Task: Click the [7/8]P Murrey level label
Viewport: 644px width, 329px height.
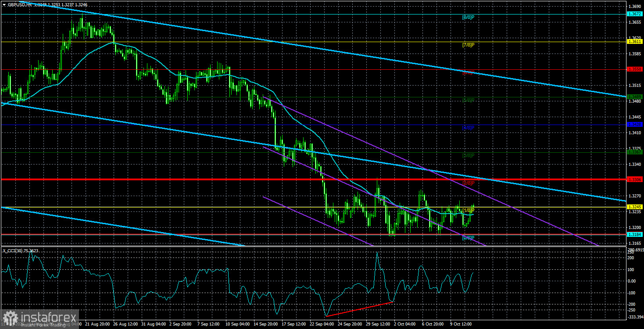Action: [469, 45]
